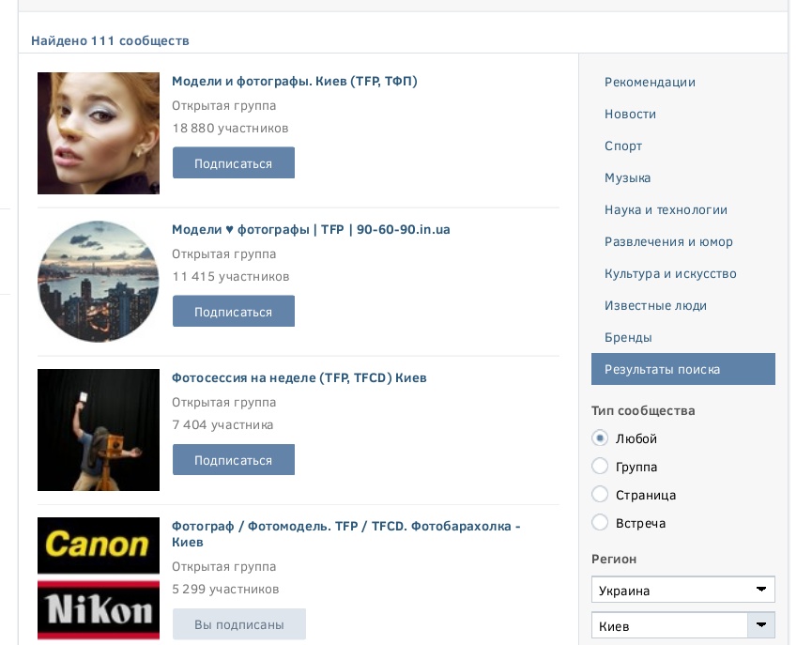Open 'Фотограф / Фотомодель. TFP / TFCD' group link
This screenshot has width=812, height=645.
coord(345,527)
